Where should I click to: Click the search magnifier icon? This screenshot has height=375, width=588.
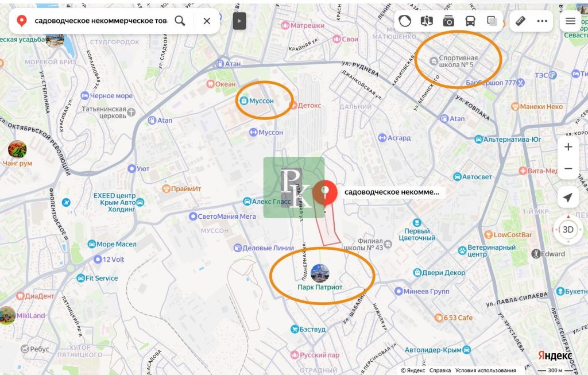180,21
